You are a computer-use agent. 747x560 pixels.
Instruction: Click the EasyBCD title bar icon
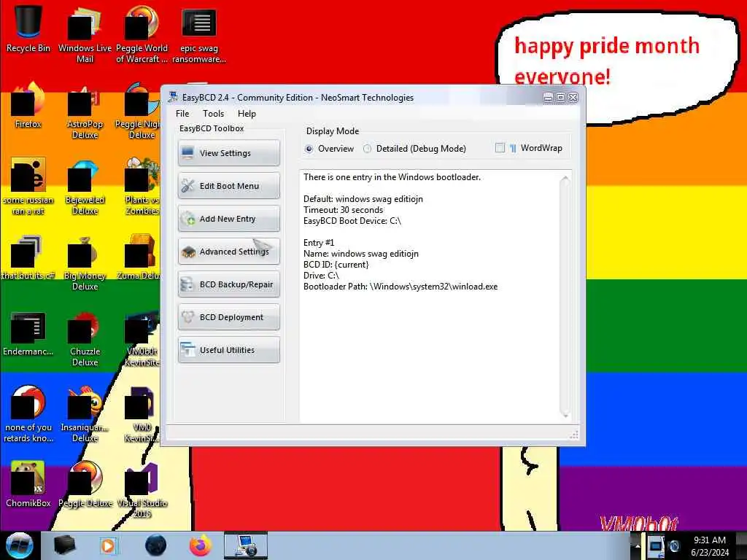pos(173,97)
